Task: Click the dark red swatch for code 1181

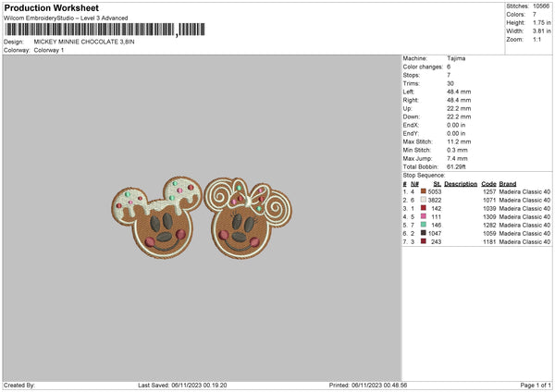Action: (x=423, y=241)
